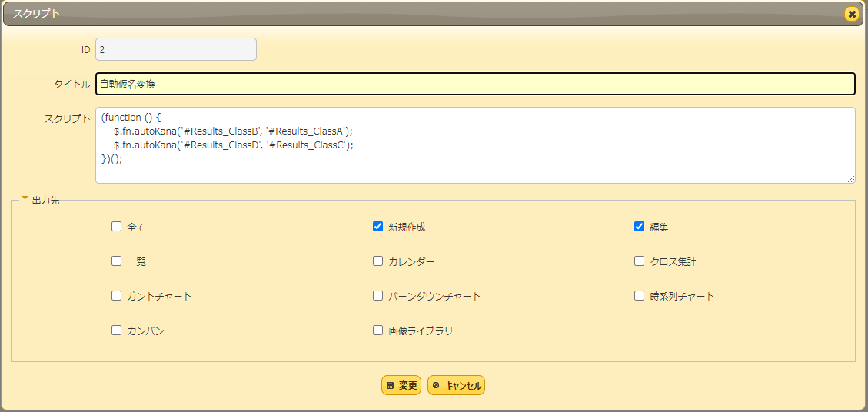Tick the 時系列チャート checkbox
Viewport: 868px width, 412px height.
[640, 296]
